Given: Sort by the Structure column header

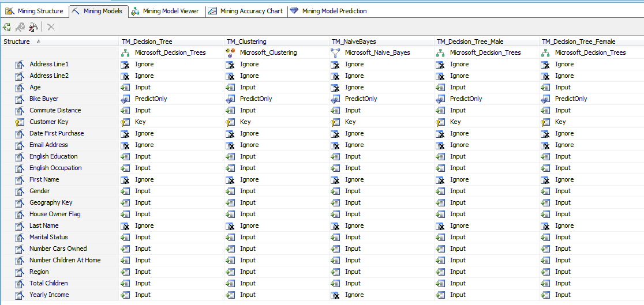Looking at the screenshot, I should [60, 42].
